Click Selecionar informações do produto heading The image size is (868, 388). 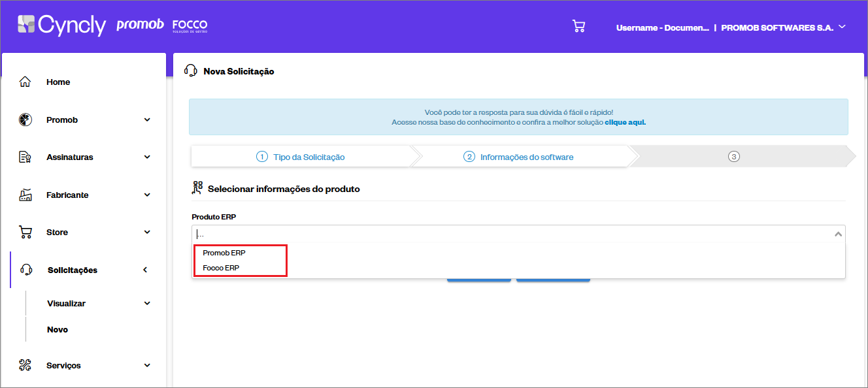[x=284, y=189]
